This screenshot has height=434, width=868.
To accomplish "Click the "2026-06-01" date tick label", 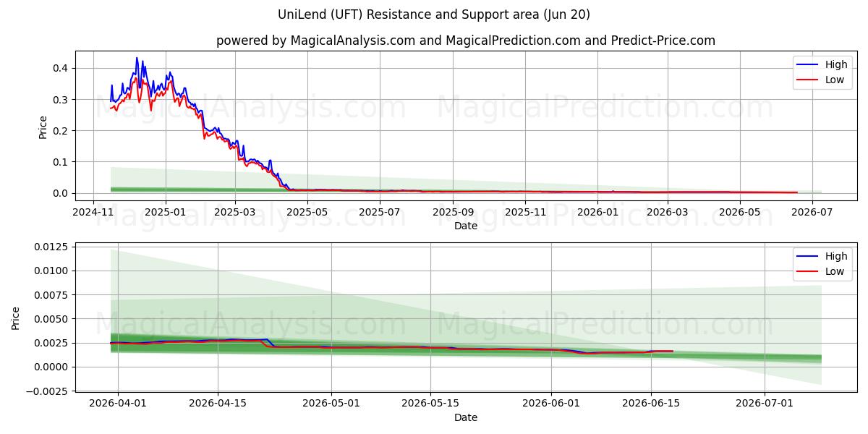I will 551,403.
